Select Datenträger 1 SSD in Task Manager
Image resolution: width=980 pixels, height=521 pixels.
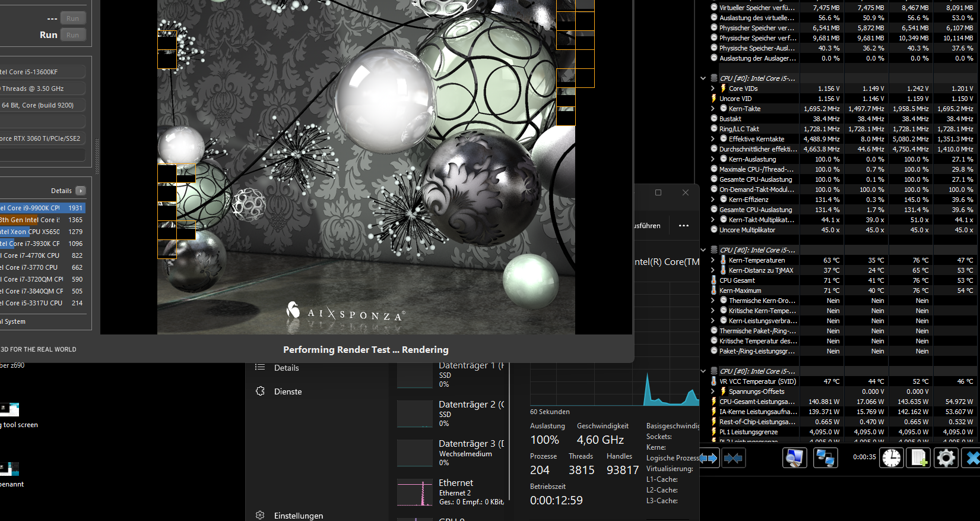451,374
